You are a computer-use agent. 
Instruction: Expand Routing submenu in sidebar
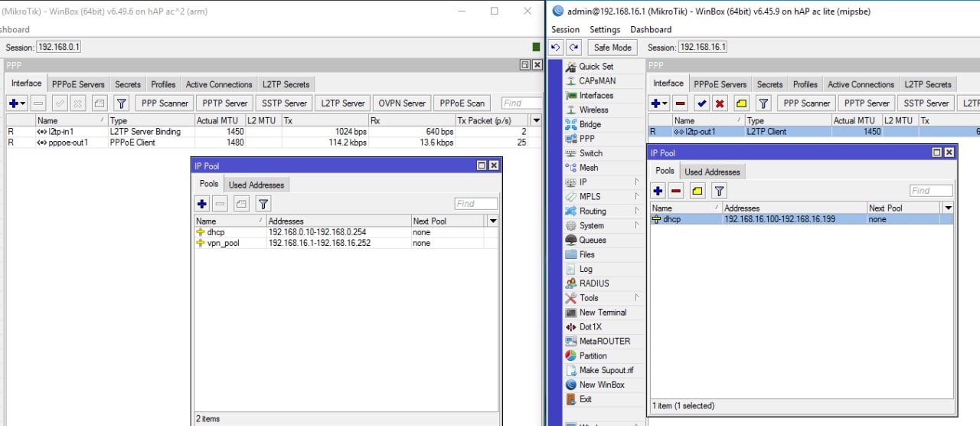637,211
